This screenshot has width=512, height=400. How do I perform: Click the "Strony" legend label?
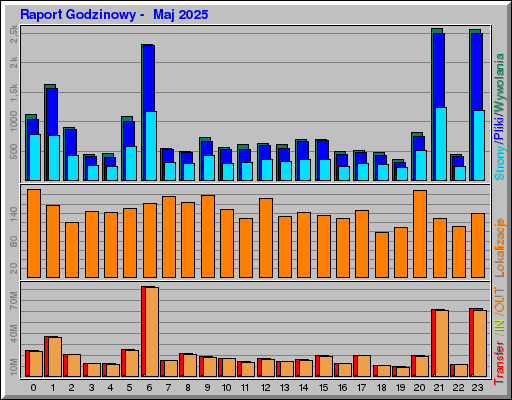(499, 163)
